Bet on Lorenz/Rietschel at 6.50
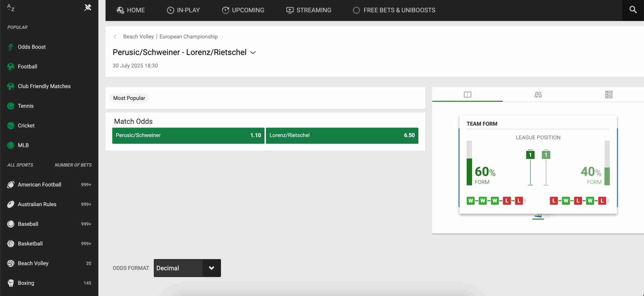The width and height of the screenshot is (644, 296). (x=342, y=136)
